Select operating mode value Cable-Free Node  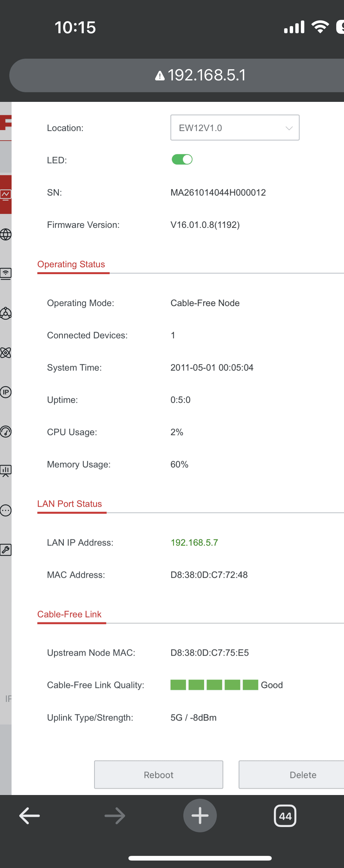point(205,303)
